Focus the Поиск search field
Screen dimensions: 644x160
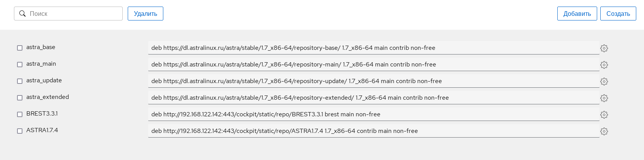tap(74, 14)
